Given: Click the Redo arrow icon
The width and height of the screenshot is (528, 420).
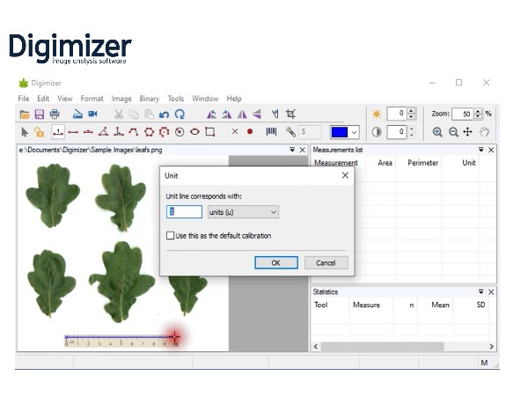Looking at the screenshot, I should pos(180,114).
